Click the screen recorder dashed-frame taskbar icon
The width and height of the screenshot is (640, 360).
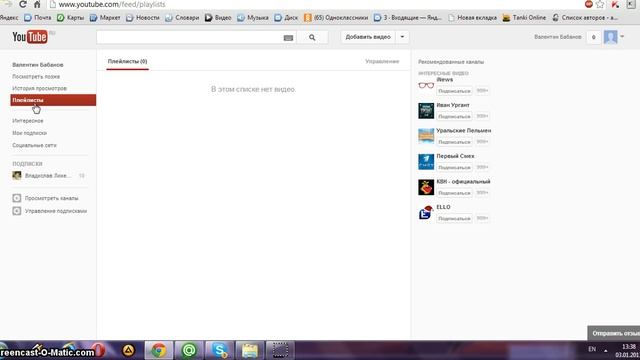pos(280,350)
